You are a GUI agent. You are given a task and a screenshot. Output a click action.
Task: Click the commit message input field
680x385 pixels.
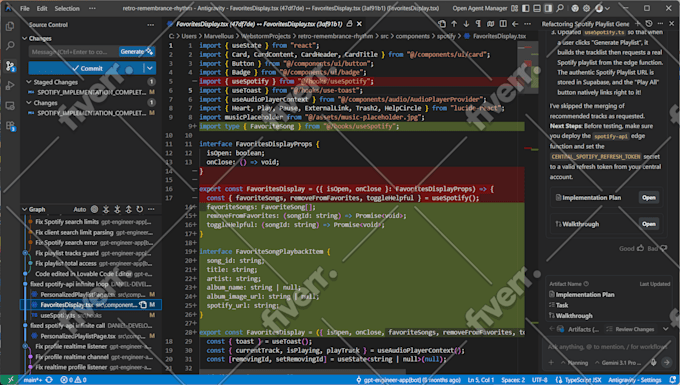(x=73, y=52)
